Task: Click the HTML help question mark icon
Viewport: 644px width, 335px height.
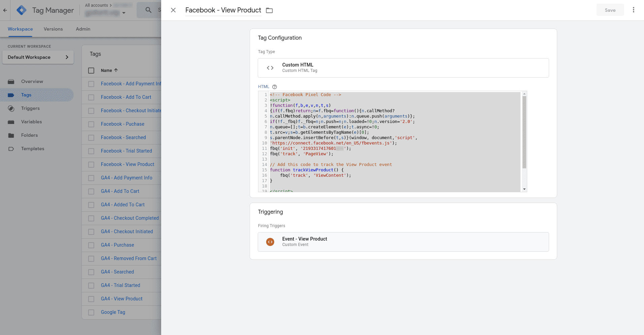Action: pos(274,87)
